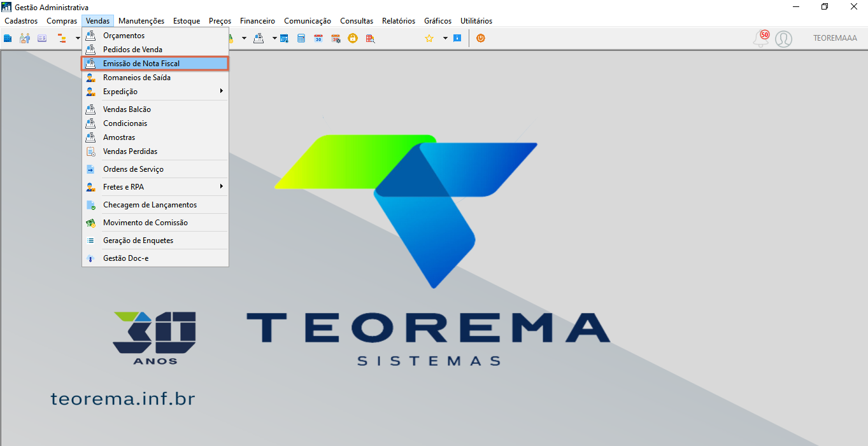Select Romaneios de Saída menu entry

click(x=155, y=78)
